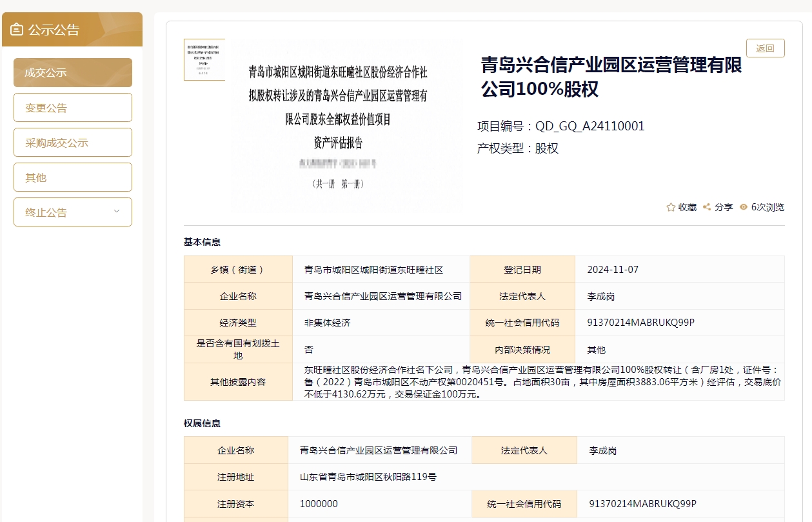Image resolution: width=812 pixels, height=522 pixels.
Task: Click the 公示公告 header clipboard icon
Action: coord(17,30)
